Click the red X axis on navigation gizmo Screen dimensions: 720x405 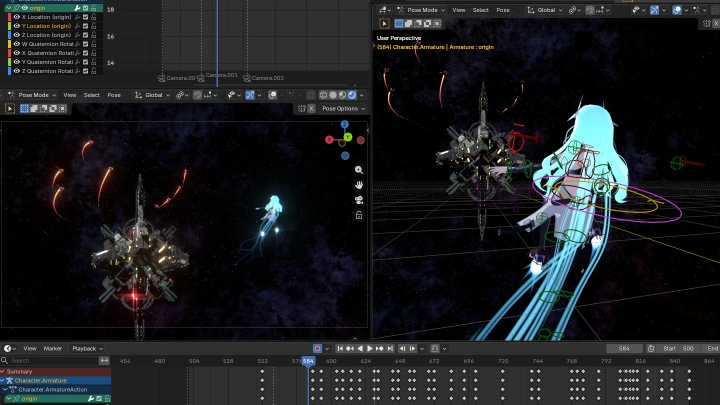pyautogui.click(x=329, y=140)
